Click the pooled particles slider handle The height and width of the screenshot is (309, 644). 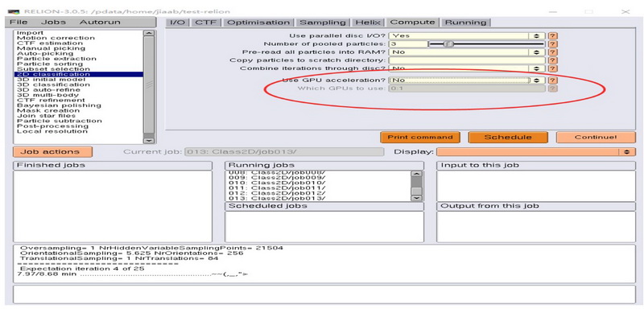pyautogui.click(x=449, y=44)
